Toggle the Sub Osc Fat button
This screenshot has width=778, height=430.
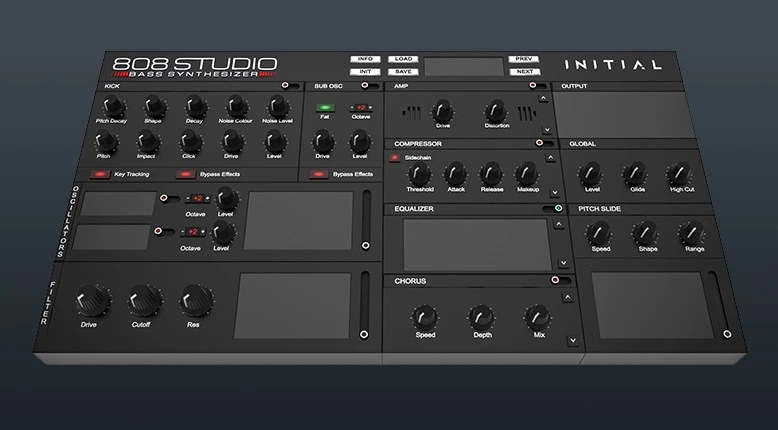(325, 108)
